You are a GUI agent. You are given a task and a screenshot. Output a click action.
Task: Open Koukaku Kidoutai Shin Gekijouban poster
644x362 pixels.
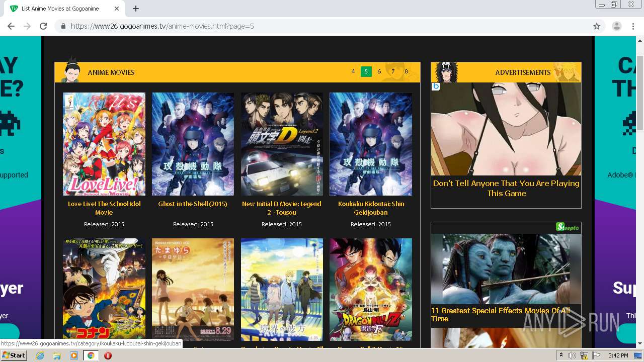[371, 144]
